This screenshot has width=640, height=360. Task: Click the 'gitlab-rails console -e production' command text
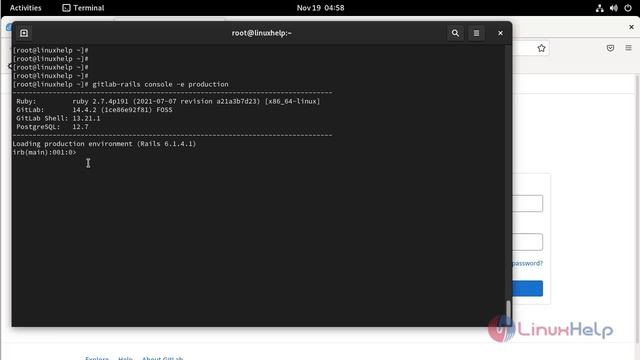click(160, 84)
